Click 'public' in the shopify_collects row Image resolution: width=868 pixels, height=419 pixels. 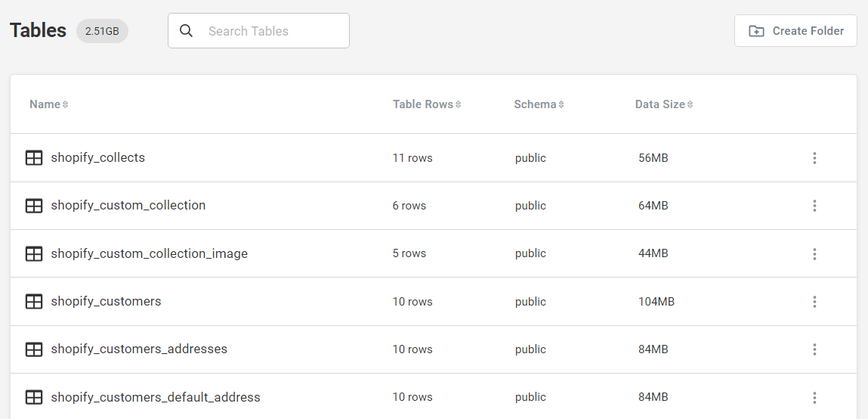(530, 158)
